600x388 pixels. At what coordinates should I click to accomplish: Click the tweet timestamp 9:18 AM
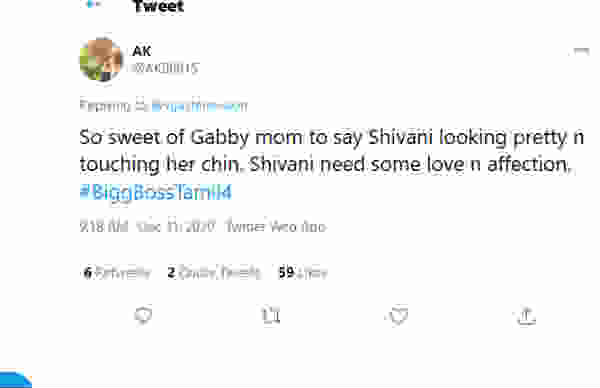[x=104, y=227]
